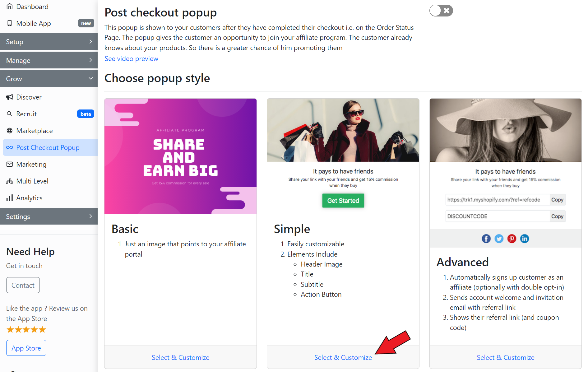
Task: Click the Facebook share icon
Action: (x=486, y=239)
